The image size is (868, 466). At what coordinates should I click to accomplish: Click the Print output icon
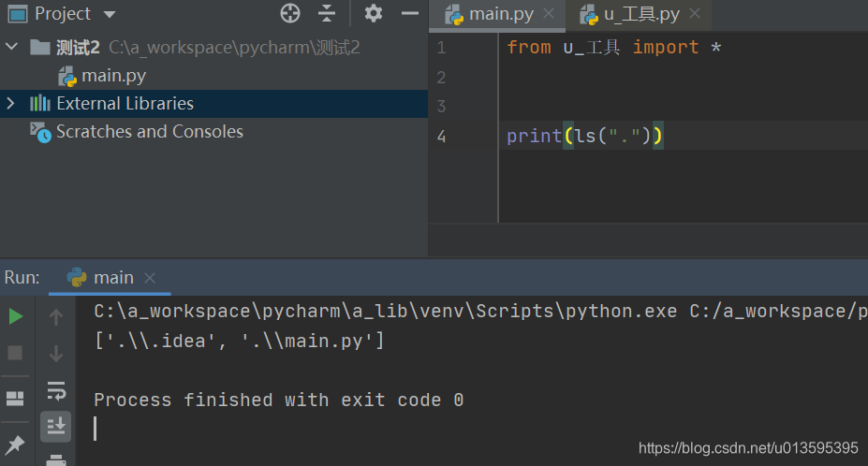coord(56,459)
